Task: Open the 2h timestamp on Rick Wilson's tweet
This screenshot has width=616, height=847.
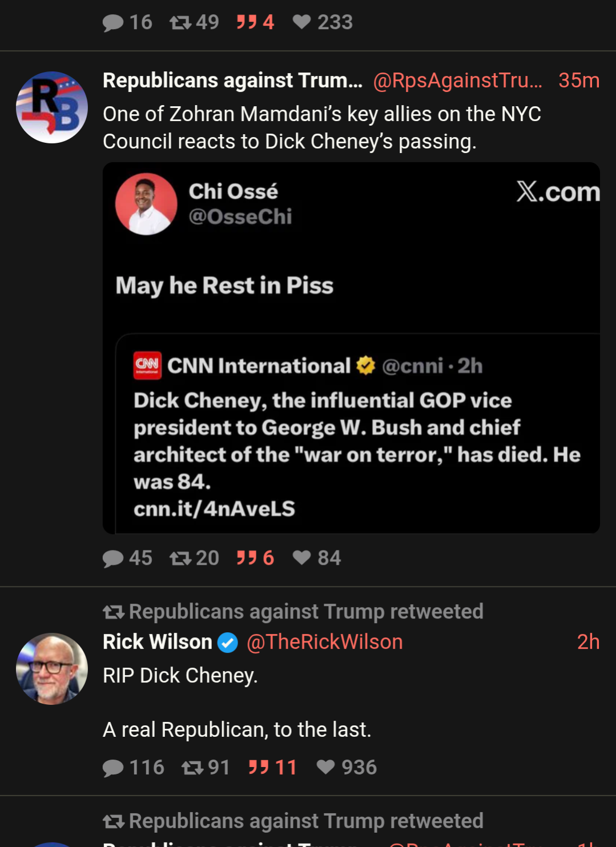Action: 588,642
